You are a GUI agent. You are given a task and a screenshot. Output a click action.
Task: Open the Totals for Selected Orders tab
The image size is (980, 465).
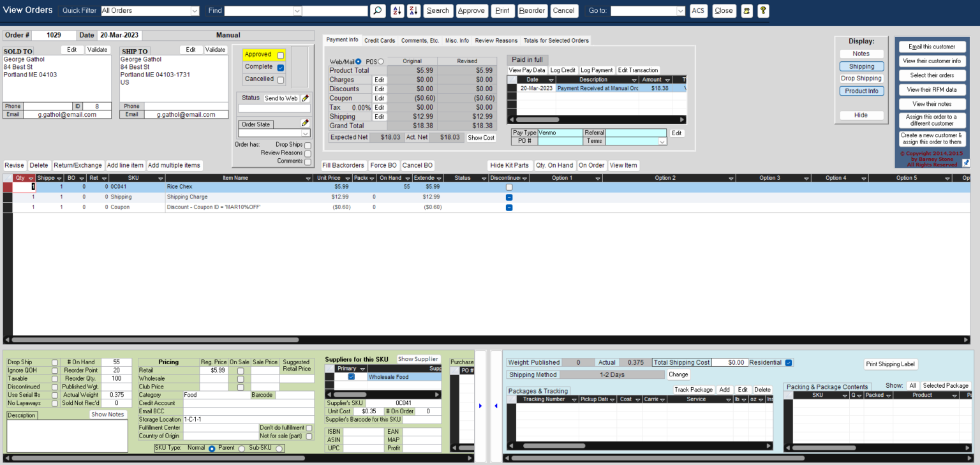pos(556,40)
